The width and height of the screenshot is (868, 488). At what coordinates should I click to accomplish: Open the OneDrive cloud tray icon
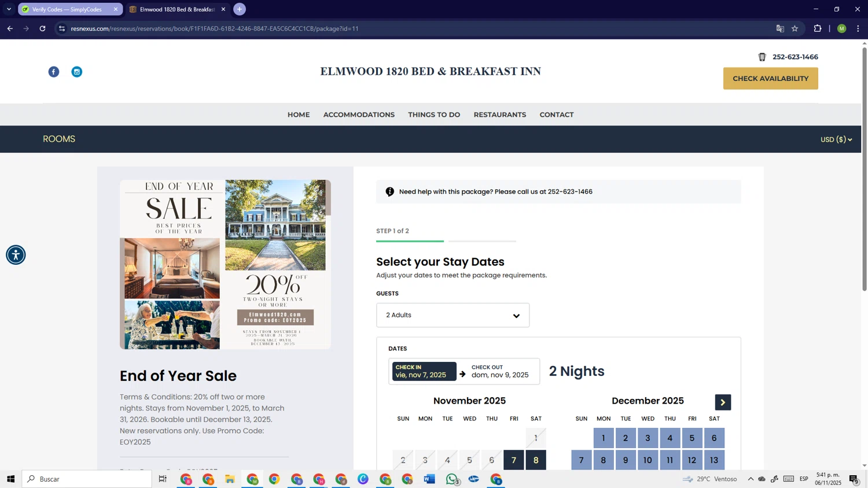click(762, 479)
